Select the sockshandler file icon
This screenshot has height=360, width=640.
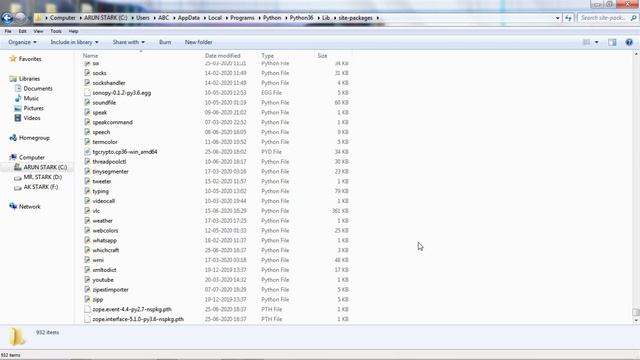click(87, 83)
